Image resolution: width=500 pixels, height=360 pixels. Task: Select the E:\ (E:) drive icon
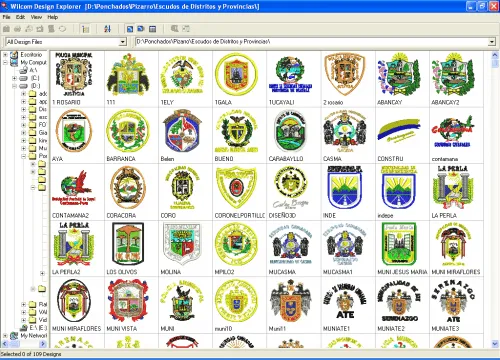[x=23, y=328]
